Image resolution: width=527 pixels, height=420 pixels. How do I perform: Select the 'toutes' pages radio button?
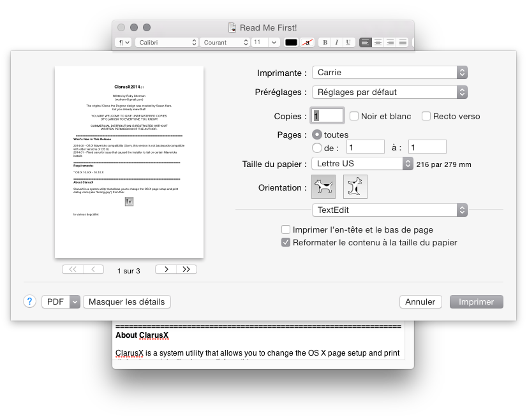point(317,134)
